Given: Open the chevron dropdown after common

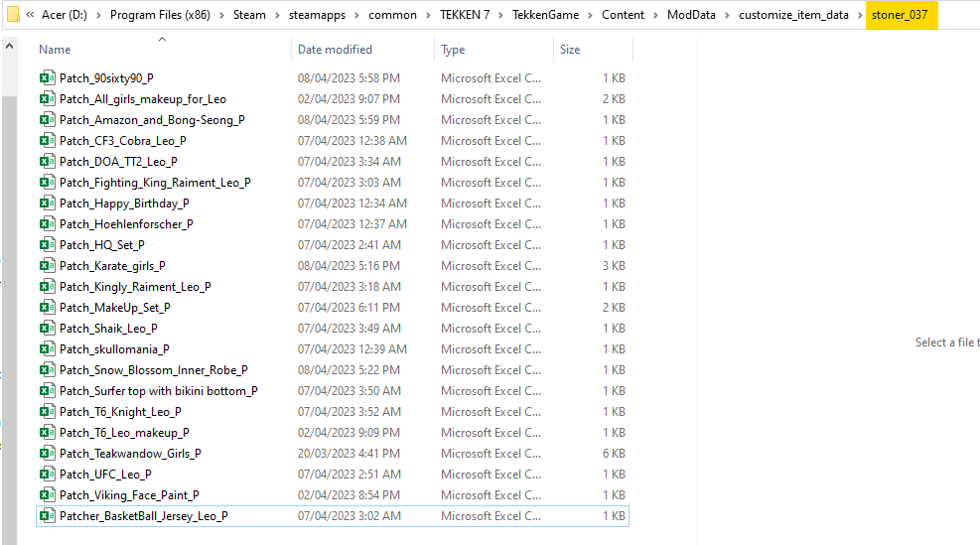Looking at the screenshot, I should coord(428,15).
